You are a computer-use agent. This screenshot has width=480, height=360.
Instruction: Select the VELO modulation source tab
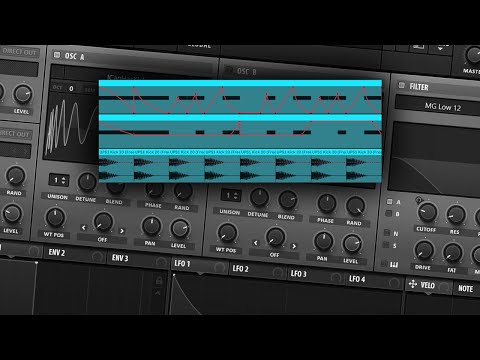(427, 285)
